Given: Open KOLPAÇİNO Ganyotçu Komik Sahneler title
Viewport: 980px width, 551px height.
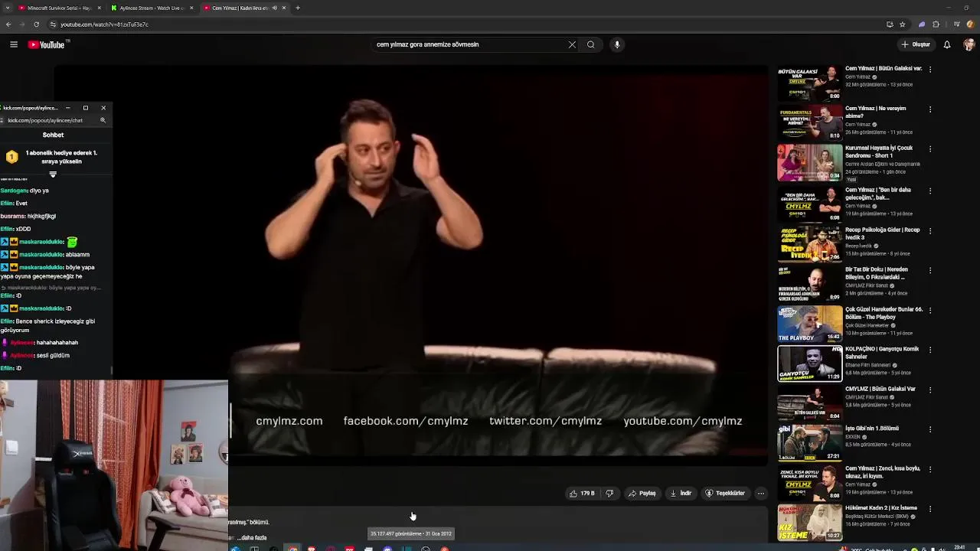Looking at the screenshot, I should click(x=880, y=353).
